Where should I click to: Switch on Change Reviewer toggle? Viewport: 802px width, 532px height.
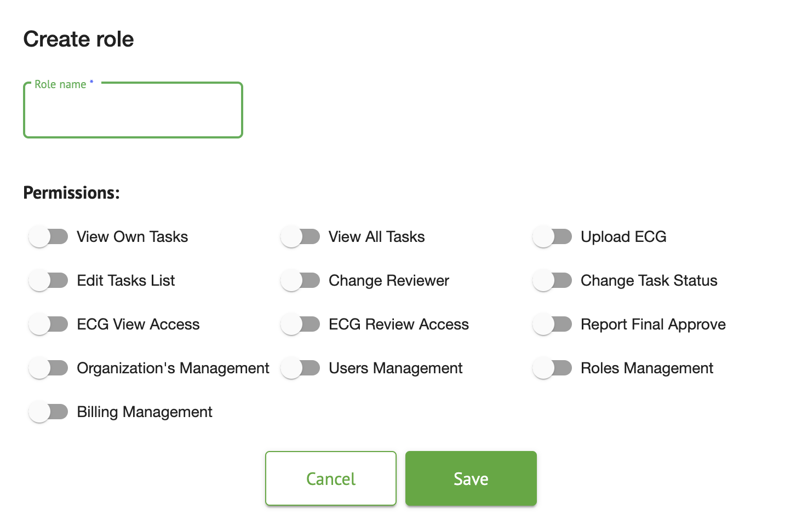[x=300, y=281]
